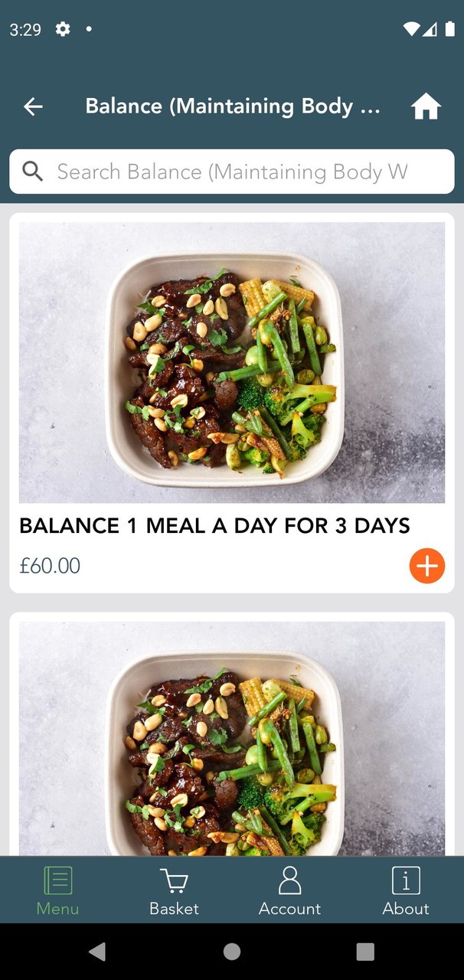
Task: Go to home via house icon
Action: 426,106
